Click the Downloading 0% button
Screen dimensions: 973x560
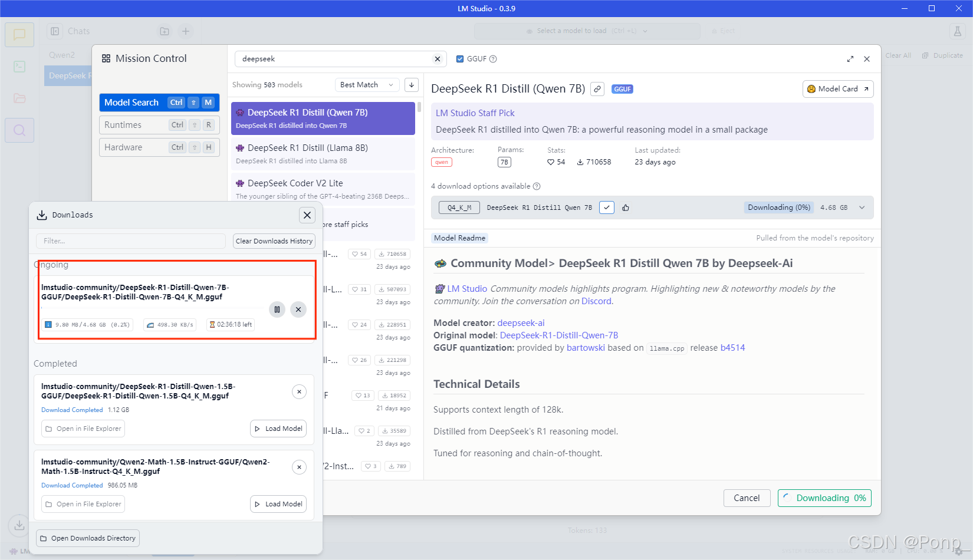tap(824, 498)
